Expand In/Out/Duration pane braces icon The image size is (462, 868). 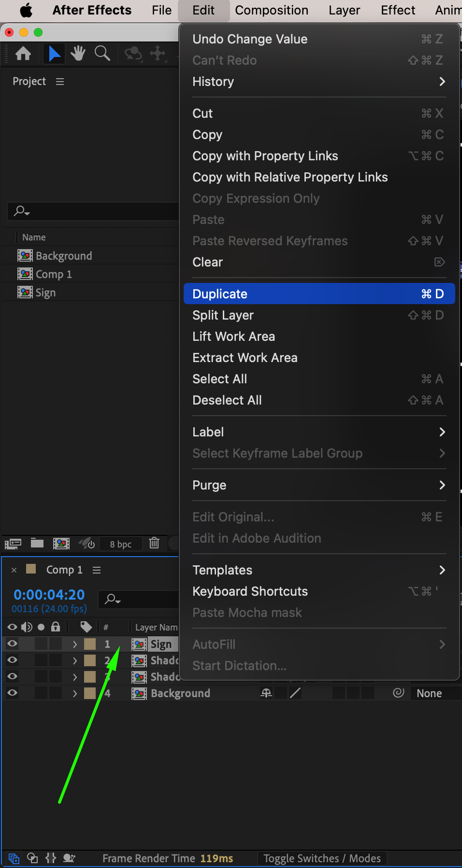(51, 858)
